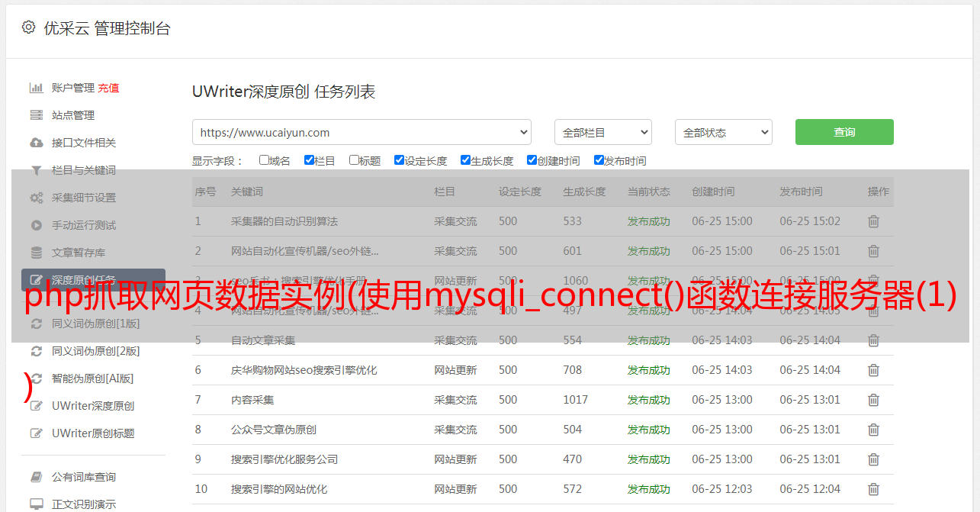Click keyword 内容采集
The image size is (980, 512).
coord(252,400)
